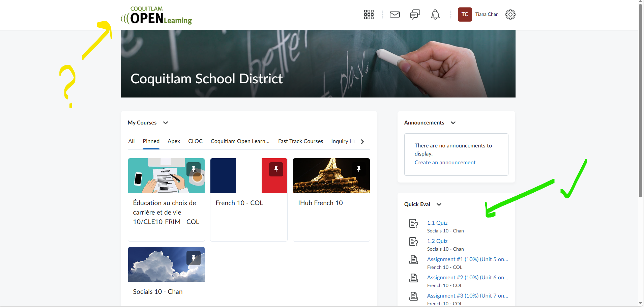The image size is (644, 307).
Task: Select the Coquitlam Open Learn... tab
Action: coord(240,141)
